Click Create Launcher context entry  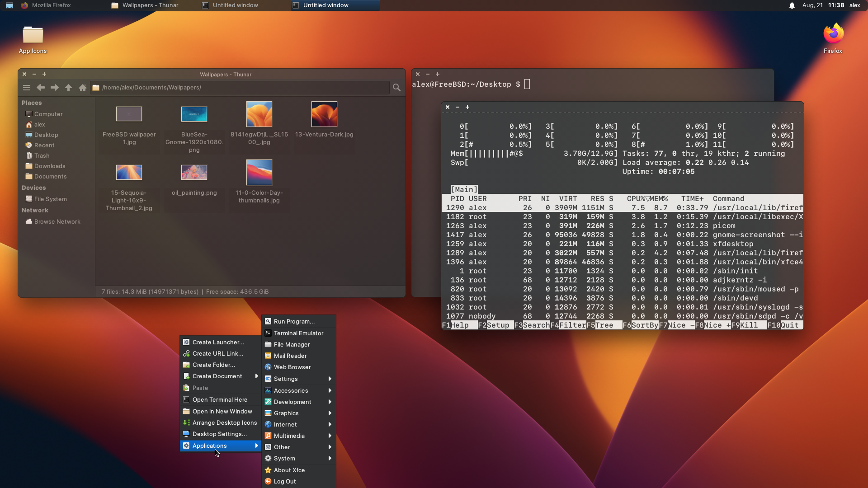221,343
